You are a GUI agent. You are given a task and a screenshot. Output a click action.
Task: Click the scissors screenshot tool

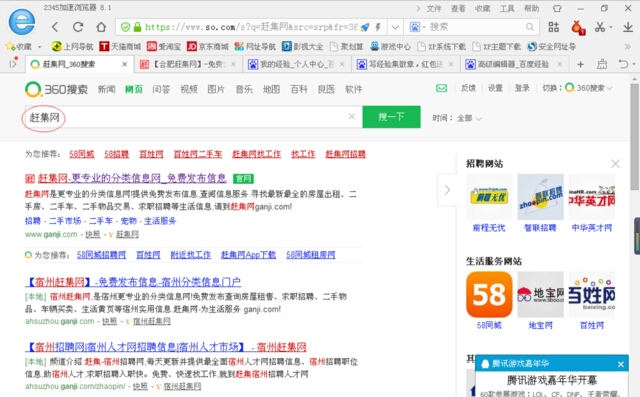coord(600,27)
